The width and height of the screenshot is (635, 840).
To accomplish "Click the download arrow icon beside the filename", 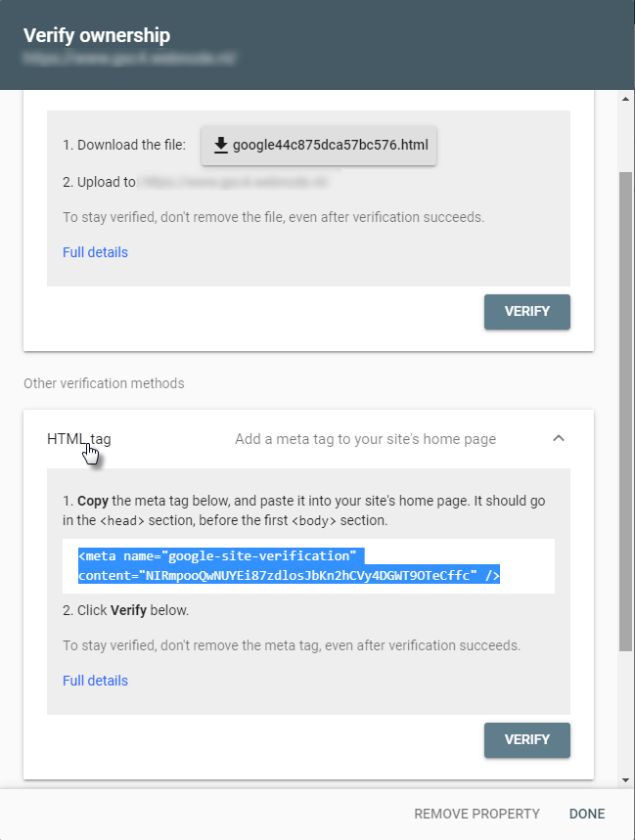I will pyautogui.click(x=221, y=146).
